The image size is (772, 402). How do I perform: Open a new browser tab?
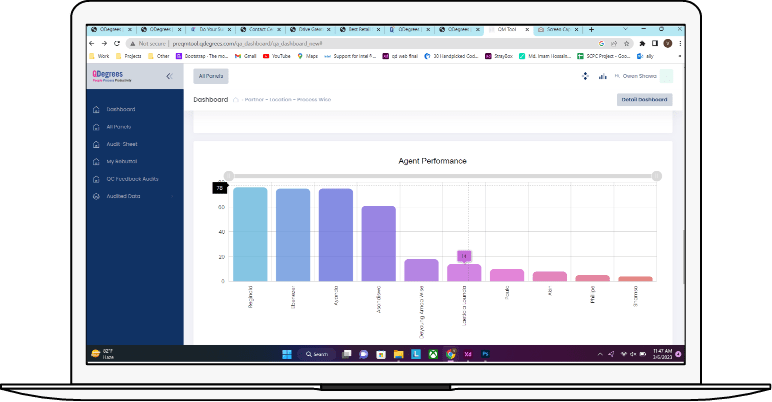(591, 30)
